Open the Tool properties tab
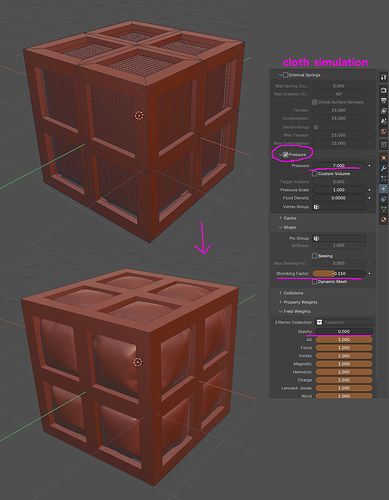 point(383,77)
